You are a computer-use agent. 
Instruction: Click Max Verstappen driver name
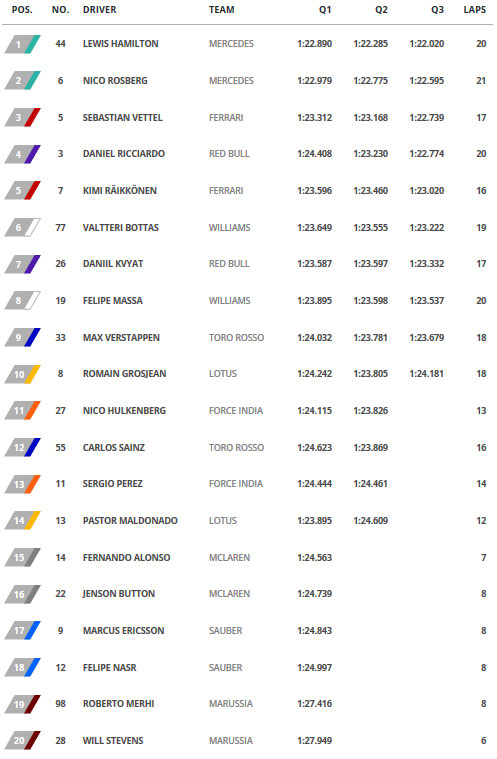[x=121, y=337]
